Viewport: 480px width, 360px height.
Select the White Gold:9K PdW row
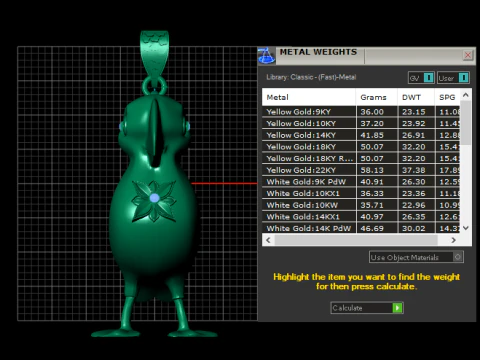(x=361, y=182)
